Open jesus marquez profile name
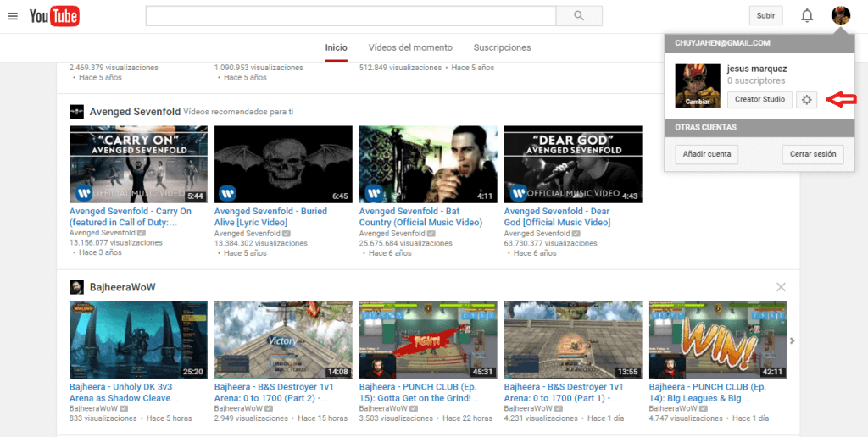The height and width of the screenshot is (437, 868). [x=757, y=69]
